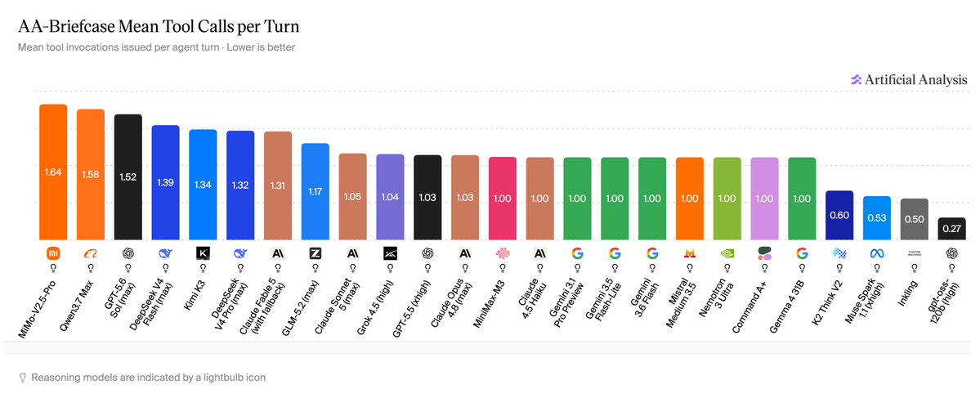The image size is (980, 398).
Task: Click the lightbulb icon in the legend note
Action: pos(23,378)
